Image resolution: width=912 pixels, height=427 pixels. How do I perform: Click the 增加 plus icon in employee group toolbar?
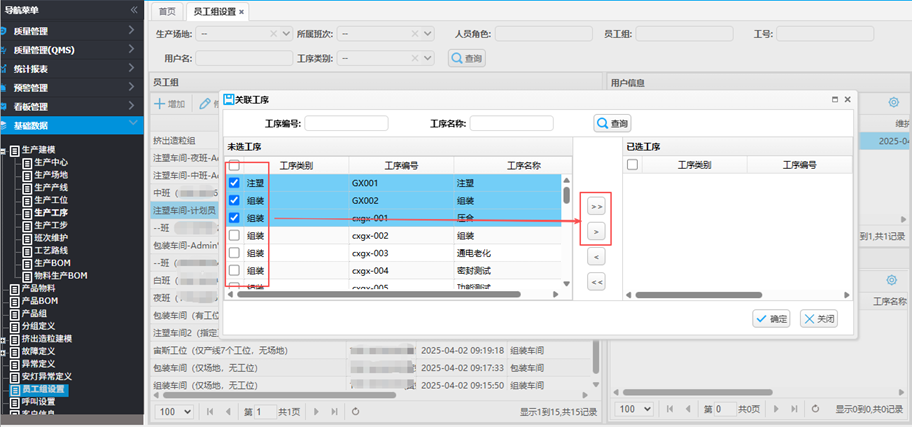pos(160,103)
